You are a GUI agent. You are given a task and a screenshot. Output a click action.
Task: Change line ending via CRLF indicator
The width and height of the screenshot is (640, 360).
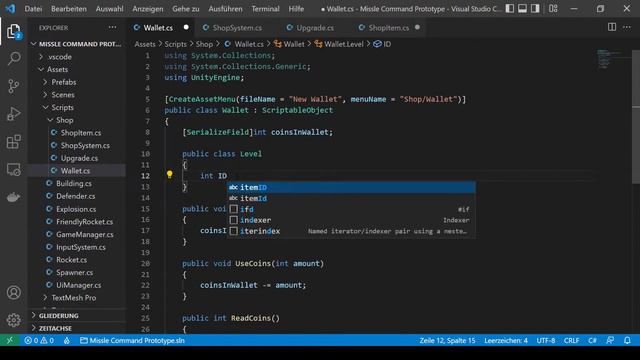571,340
